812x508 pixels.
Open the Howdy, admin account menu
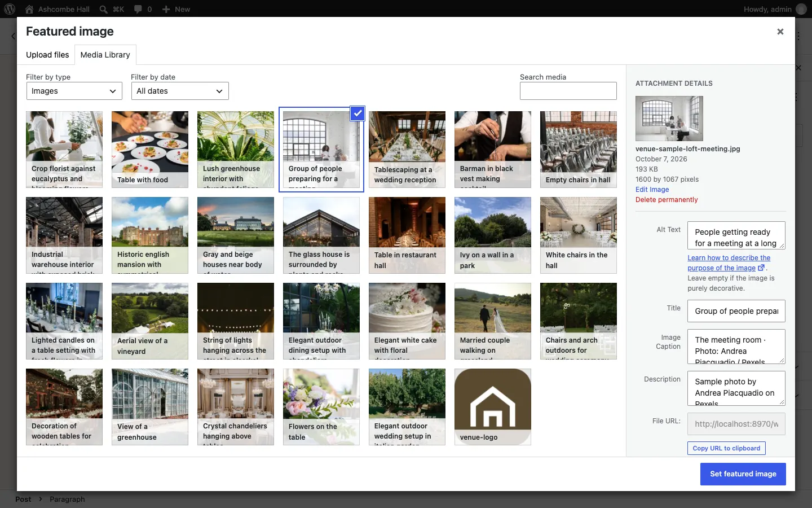coord(775,9)
